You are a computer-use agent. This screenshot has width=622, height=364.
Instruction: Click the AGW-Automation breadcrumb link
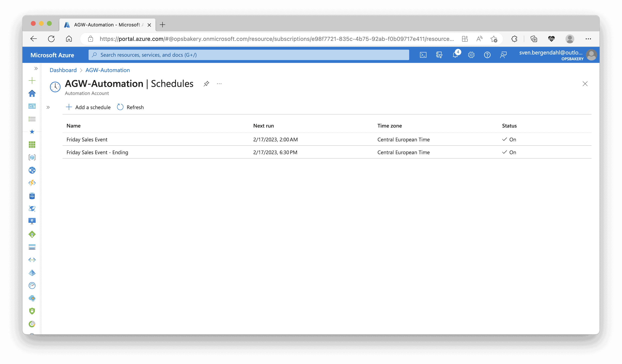pos(108,70)
